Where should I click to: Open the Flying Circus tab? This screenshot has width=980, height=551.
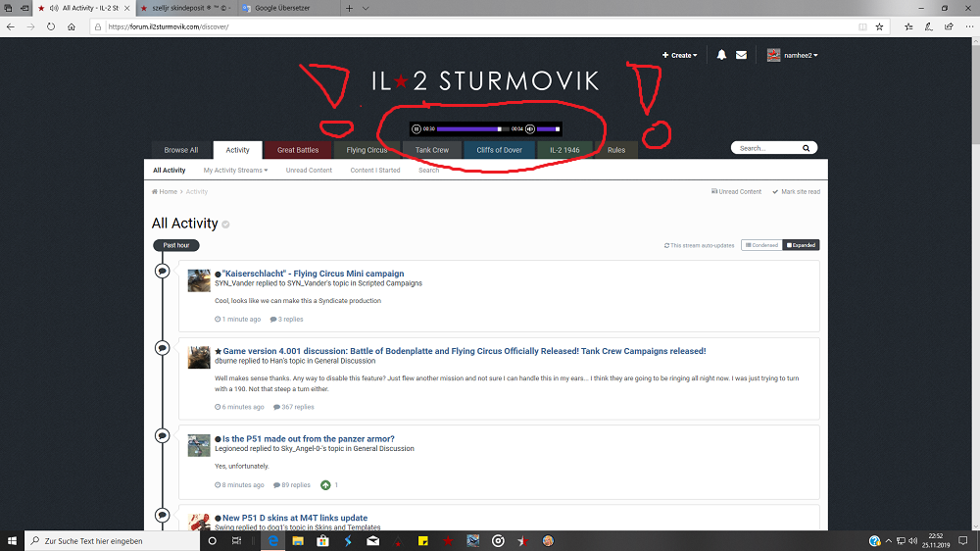point(367,150)
